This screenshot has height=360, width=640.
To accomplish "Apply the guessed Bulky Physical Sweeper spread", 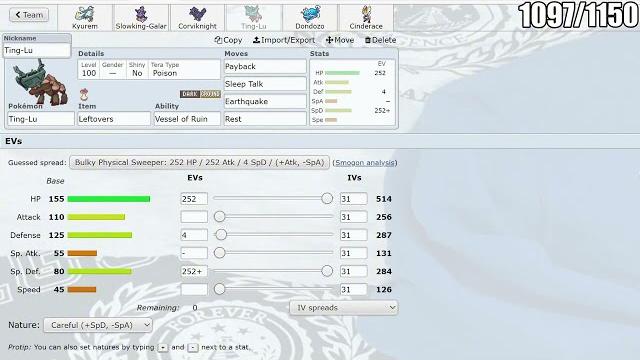I will (x=199, y=162).
